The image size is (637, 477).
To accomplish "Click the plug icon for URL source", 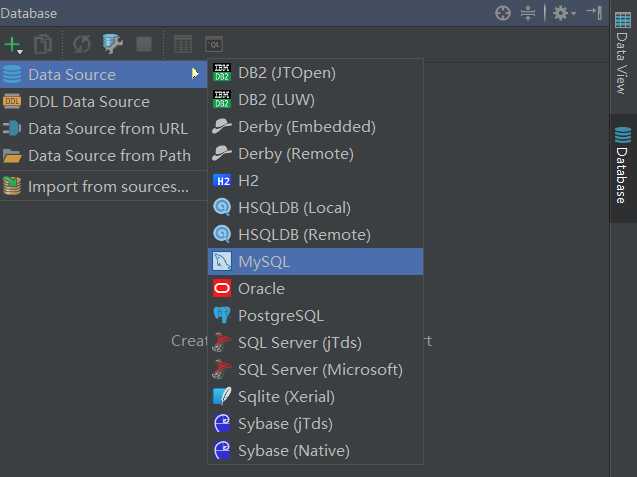I will point(12,128).
